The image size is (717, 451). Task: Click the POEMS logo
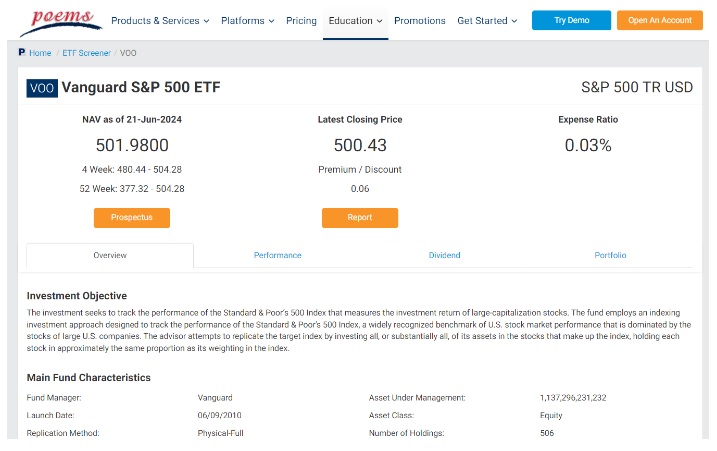point(61,22)
